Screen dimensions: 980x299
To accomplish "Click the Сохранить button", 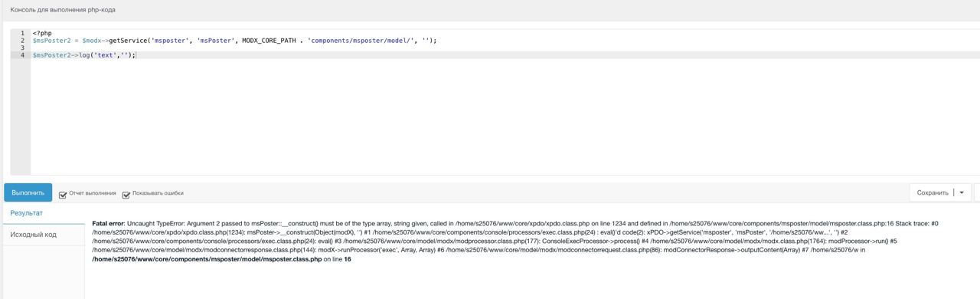I will point(932,192).
